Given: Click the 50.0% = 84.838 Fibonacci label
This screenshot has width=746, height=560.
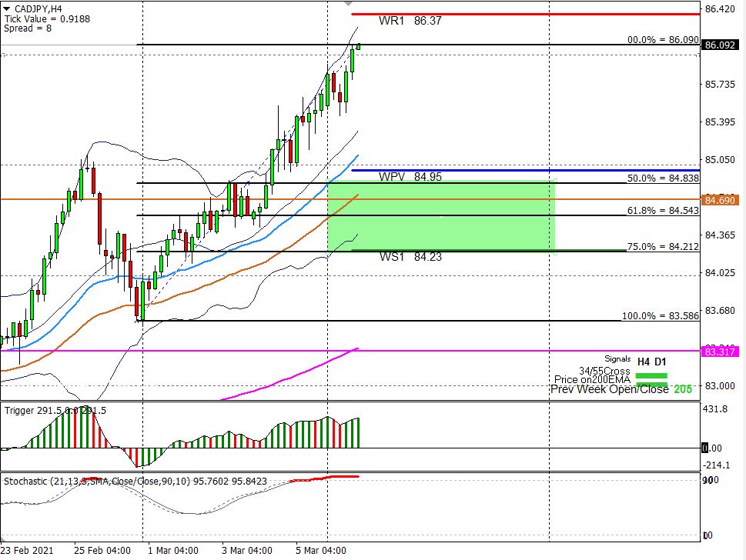Looking at the screenshot, I should coord(661,178).
